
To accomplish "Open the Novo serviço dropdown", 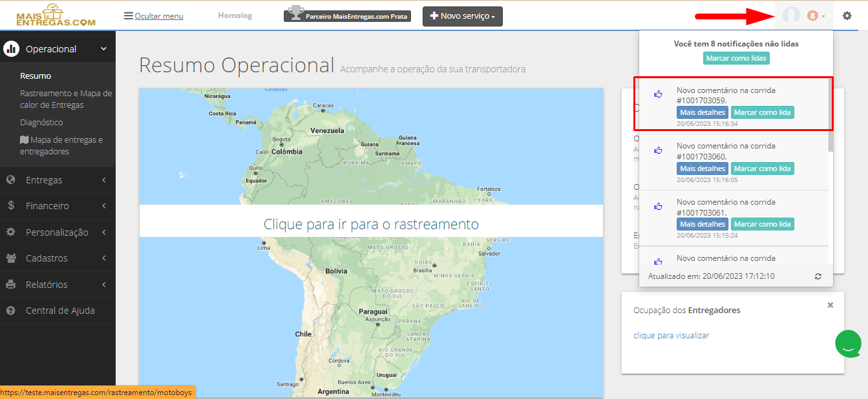I will pyautogui.click(x=463, y=16).
